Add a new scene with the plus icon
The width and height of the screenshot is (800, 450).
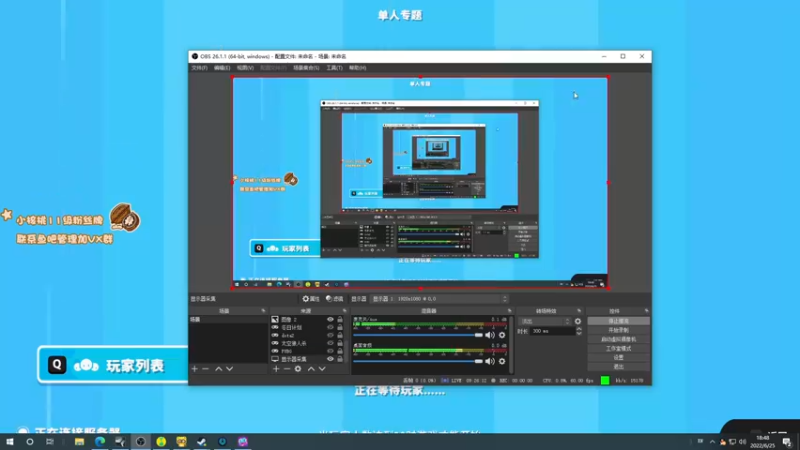[194, 368]
